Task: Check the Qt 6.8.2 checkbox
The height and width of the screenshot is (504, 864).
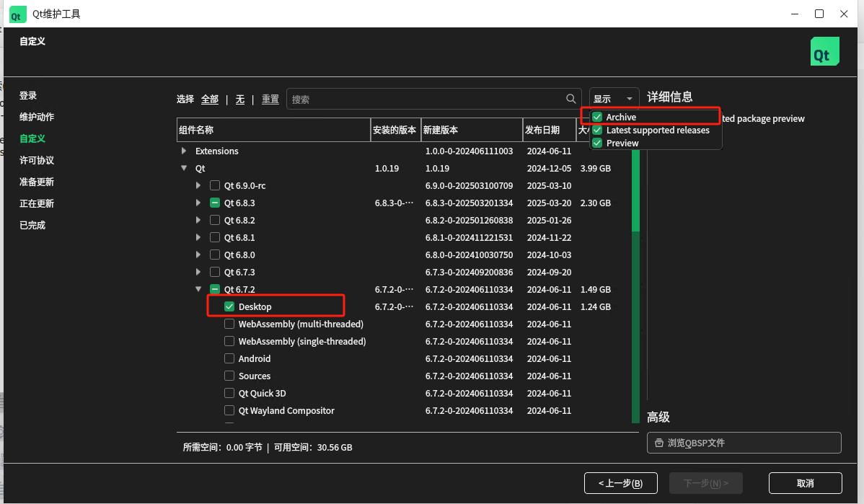Action: [215, 221]
